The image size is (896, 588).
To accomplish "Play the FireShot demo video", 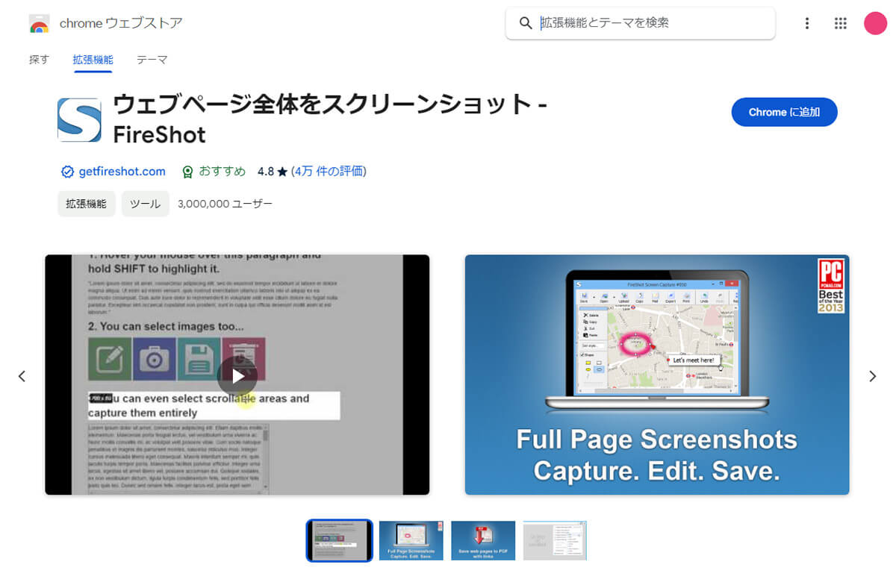I will tap(237, 376).
